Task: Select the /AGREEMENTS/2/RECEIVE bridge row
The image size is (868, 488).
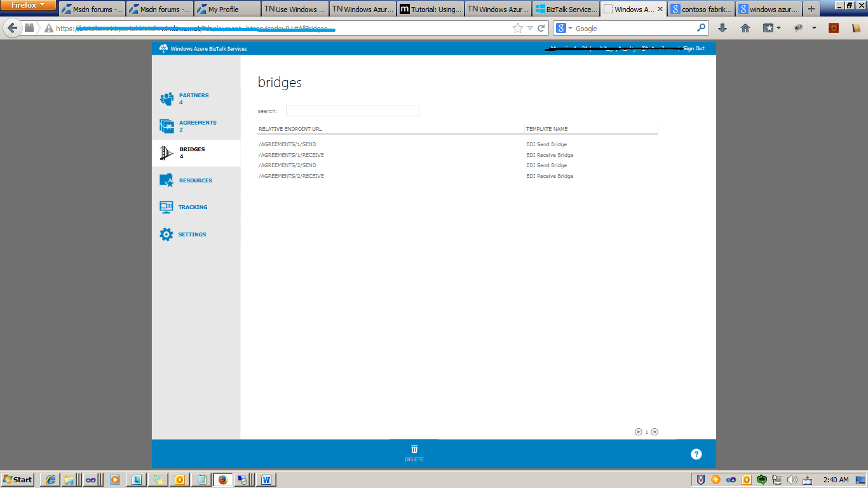Action: (458, 176)
